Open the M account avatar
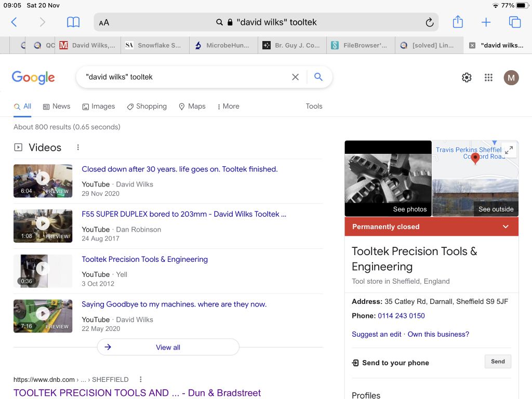This screenshot has width=532, height=399. (x=511, y=78)
